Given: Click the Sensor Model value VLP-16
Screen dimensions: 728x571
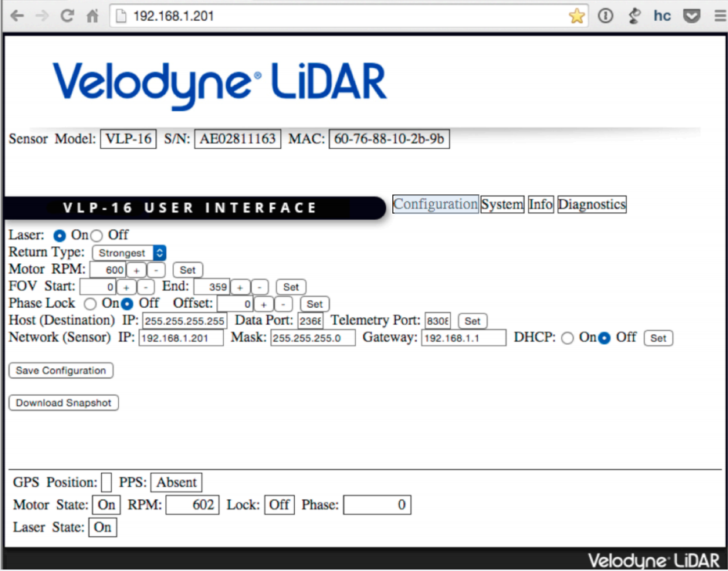Looking at the screenshot, I should tap(128, 139).
